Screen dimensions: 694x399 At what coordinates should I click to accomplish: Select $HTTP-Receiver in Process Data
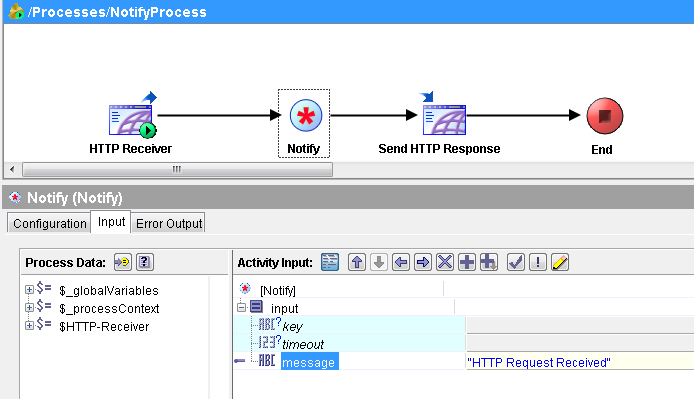click(x=104, y=326)
